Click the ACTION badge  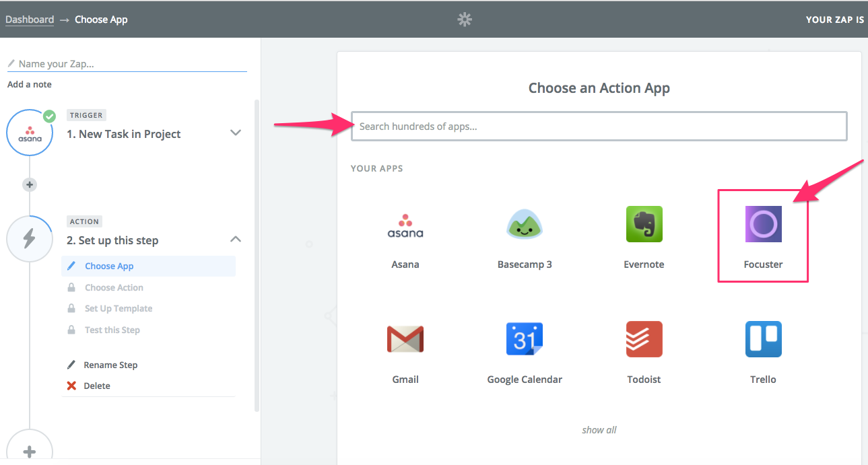point(85,221)
